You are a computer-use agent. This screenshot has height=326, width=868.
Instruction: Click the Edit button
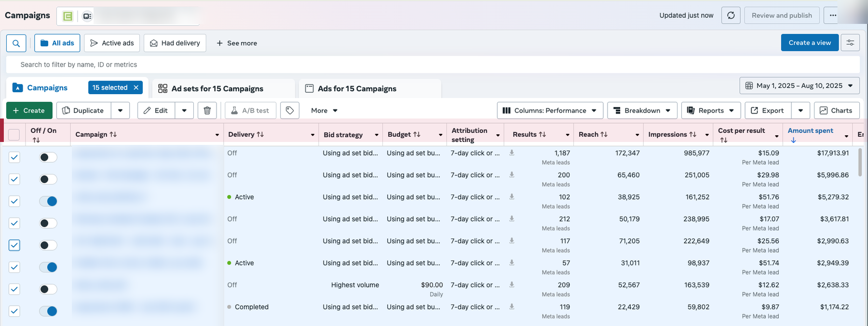pyautogui.click(x=156, y=111)
